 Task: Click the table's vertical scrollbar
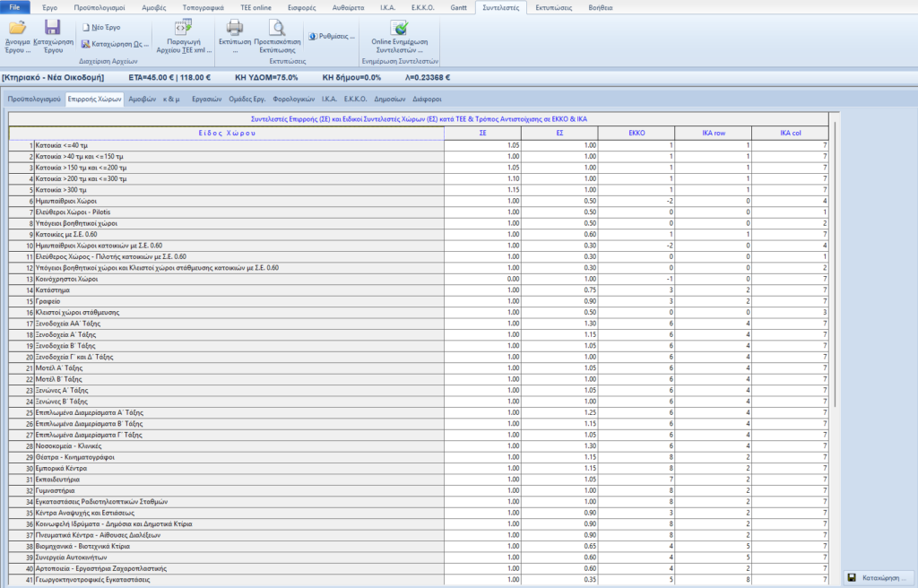pos(836,269)
